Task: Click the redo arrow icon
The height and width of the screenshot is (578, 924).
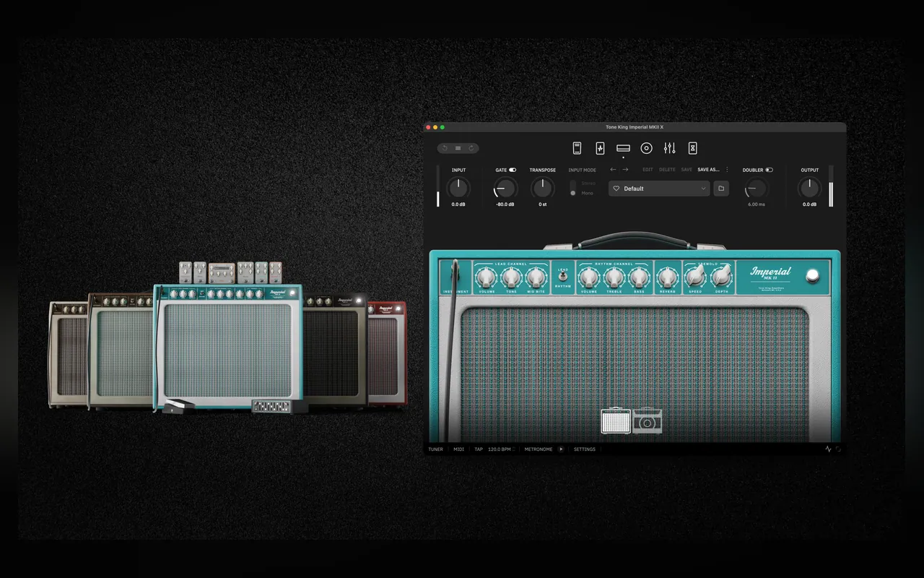Action: click(x=471, y=148)
